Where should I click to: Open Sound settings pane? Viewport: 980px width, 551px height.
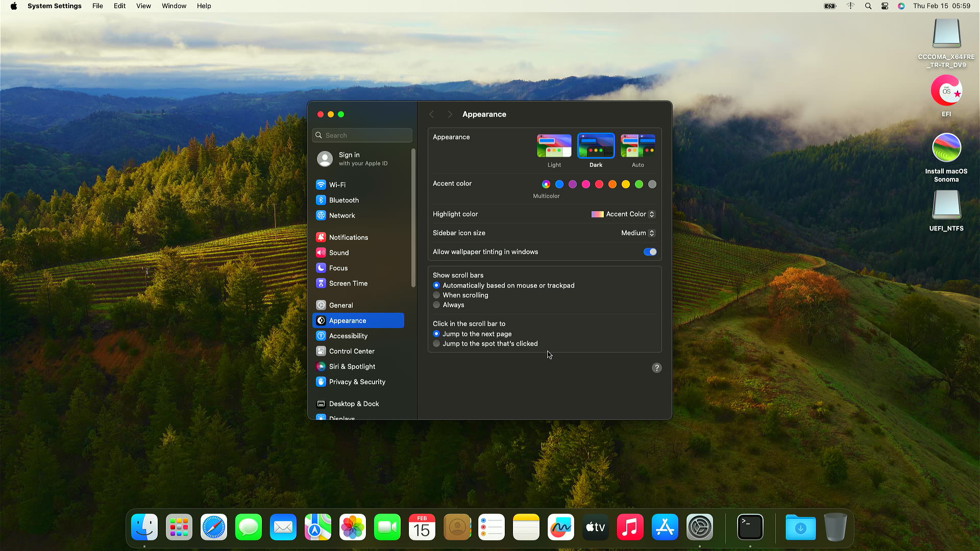pyautogui.click(x=338, y=253)
